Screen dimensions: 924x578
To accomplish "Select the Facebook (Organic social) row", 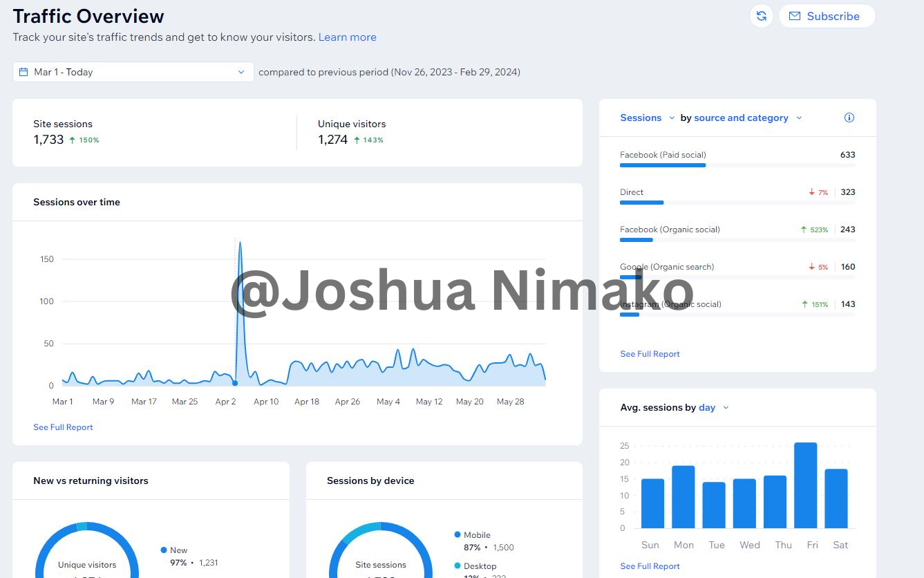I will (737, 234).
